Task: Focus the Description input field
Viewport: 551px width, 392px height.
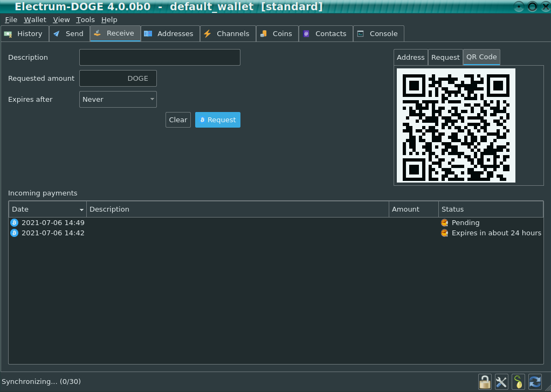Action: pos(160,57)
